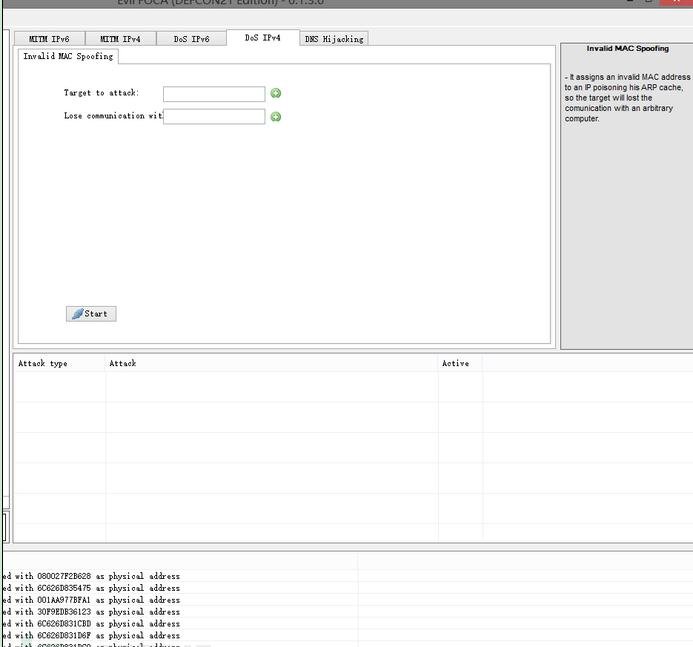Select log entry with address 001AA977BFA1
Viewport: 693px width, 647px height.
point(92,600)
